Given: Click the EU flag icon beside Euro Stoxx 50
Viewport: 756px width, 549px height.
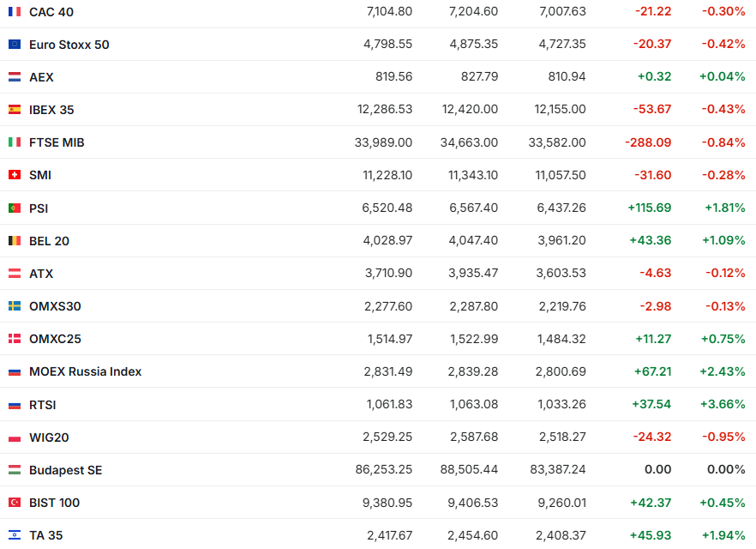Looking at the screenshot, I should point(15,45).
